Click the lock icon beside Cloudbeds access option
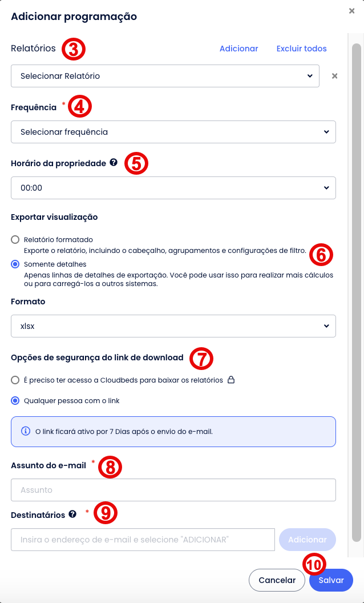The width and height of the screenshot is (364, 603). [x=231, y=380]
